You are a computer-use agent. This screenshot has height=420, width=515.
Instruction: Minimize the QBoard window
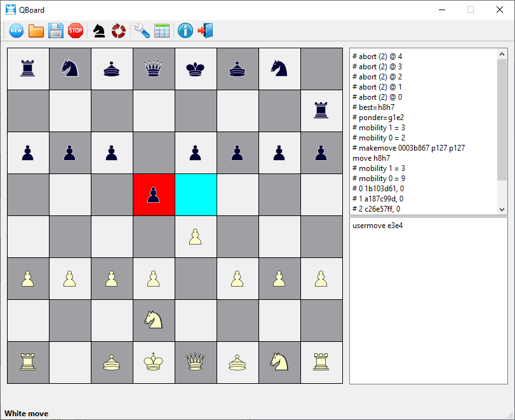(x=442, y=10)
